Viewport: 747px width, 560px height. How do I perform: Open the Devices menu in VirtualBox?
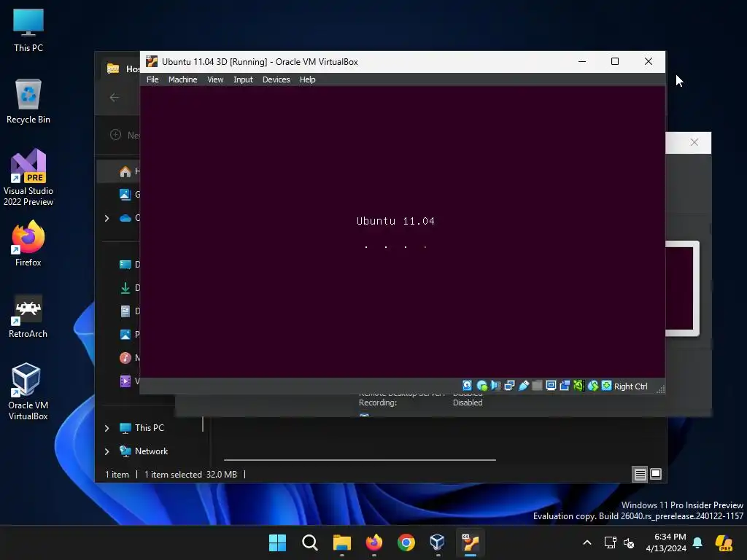click(x=276, y=79)
